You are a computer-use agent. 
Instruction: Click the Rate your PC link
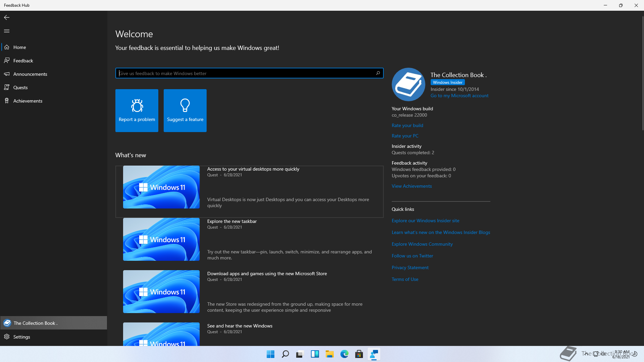405,136
